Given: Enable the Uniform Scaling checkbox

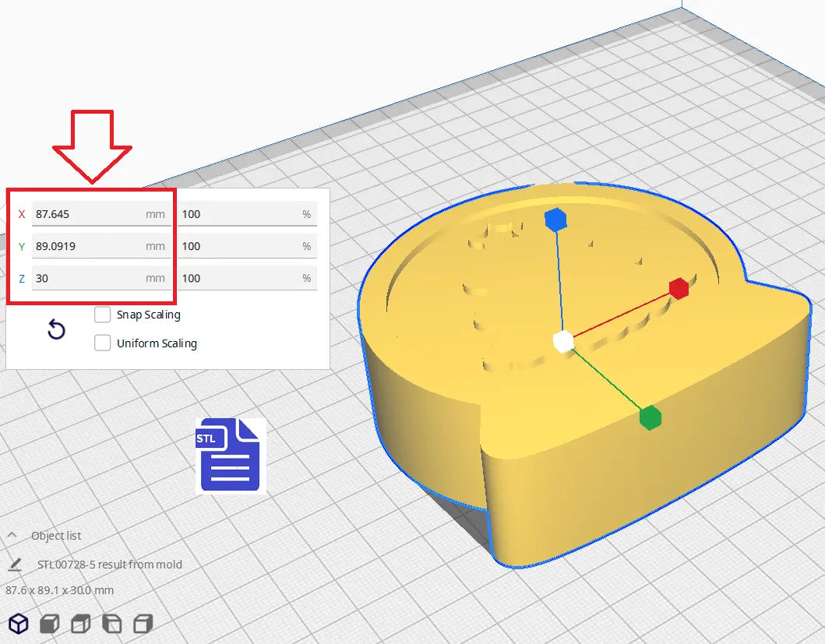Looking at the screenshot, I should click(x=102, y=343).
